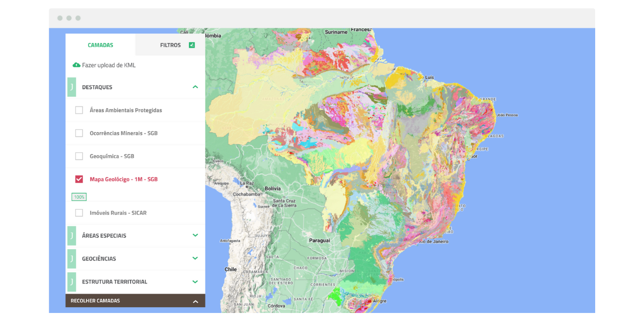Image resolution: width=644 pixels, height=336 pixels.
Task: Check Ocorrências Minerais - SGB layer
Action: pyautogui.click(x=79, y=133)
